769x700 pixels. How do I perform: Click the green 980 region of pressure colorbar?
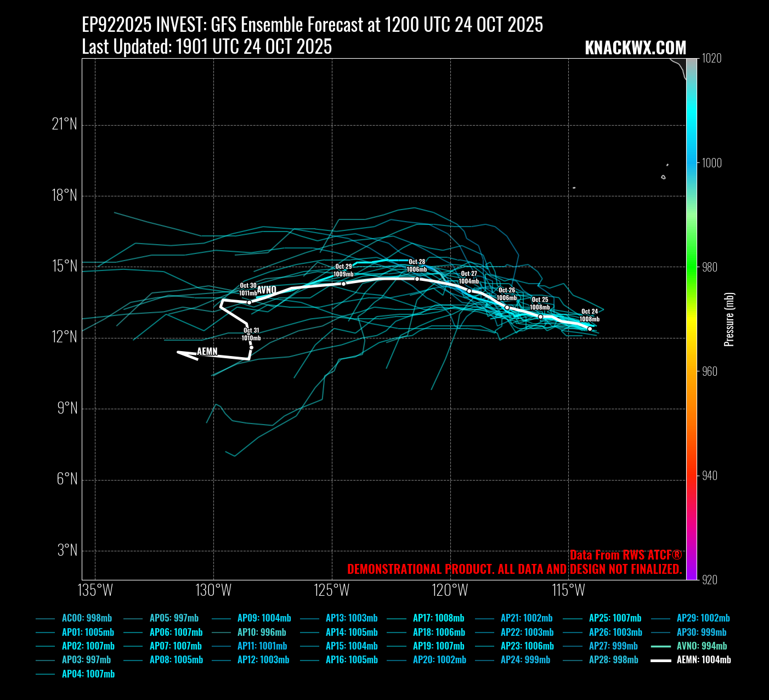click(691, 267)
